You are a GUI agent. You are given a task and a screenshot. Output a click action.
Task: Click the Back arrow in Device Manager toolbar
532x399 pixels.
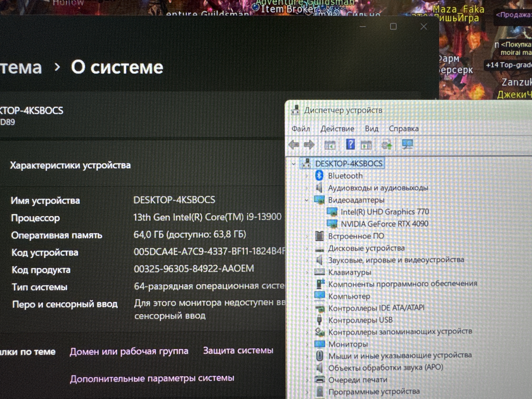click(294, 144)
